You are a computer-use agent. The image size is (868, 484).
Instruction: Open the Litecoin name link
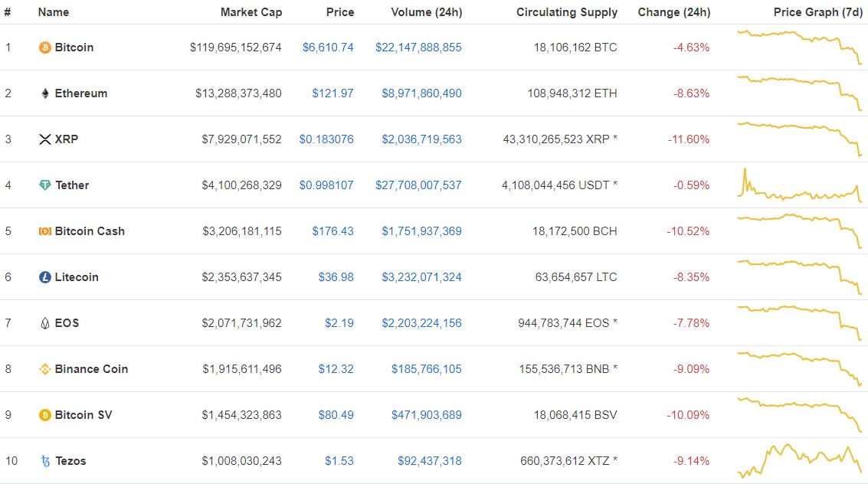click(x=77, y=277)
